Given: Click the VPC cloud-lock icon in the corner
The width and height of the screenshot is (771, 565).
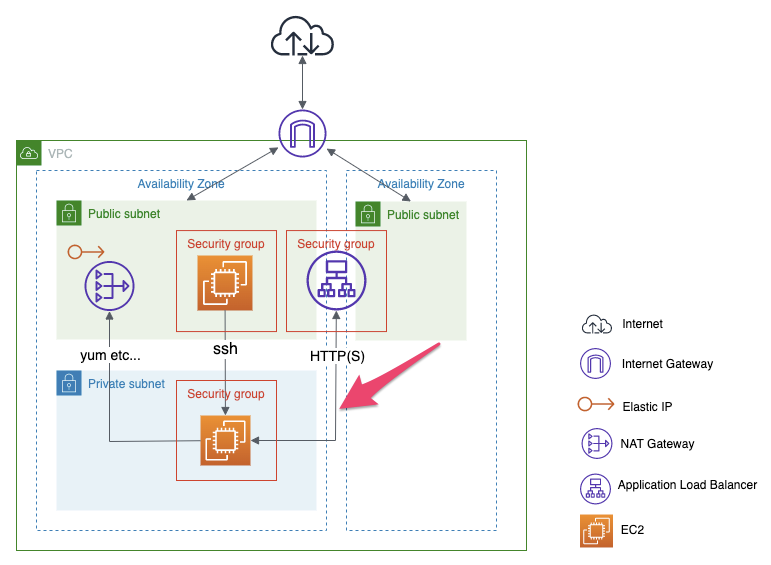Looking at the screenshot, I should pos(29,153).
